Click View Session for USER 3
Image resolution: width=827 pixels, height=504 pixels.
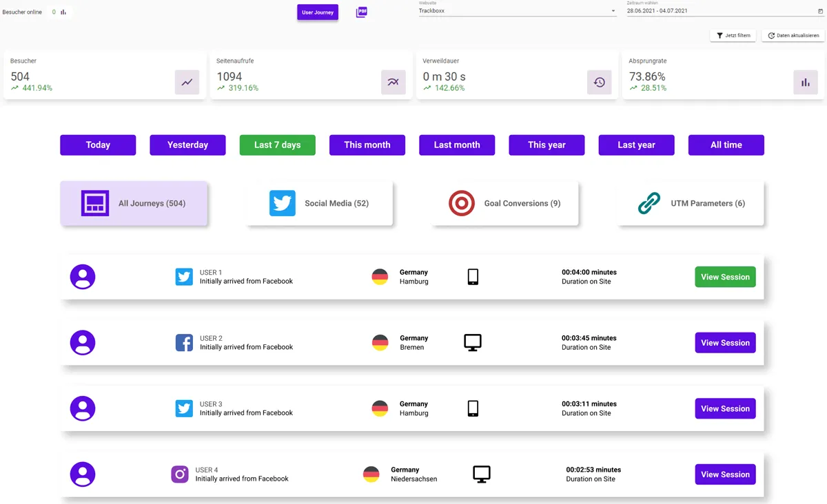point(725,408)
